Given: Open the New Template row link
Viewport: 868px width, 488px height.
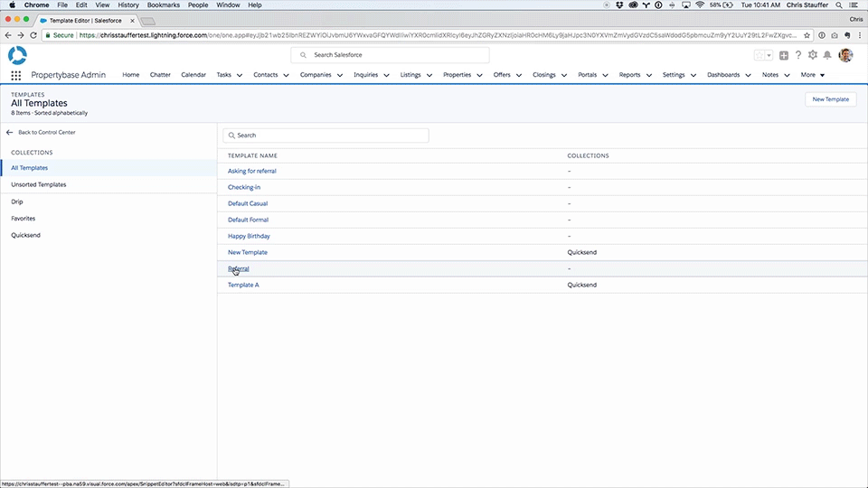Looking at the screenshot, I should coord(248,252).
